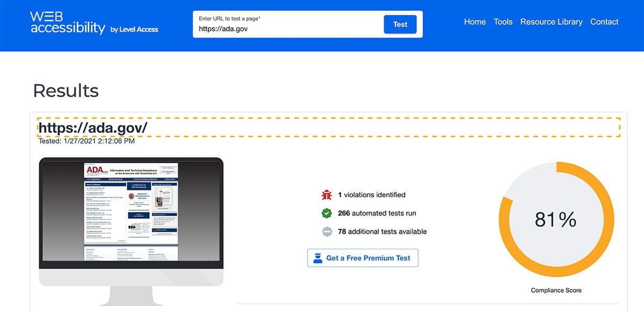Click the 'Compliance Score' label
The image size is (644, 312).
[556, 290]
